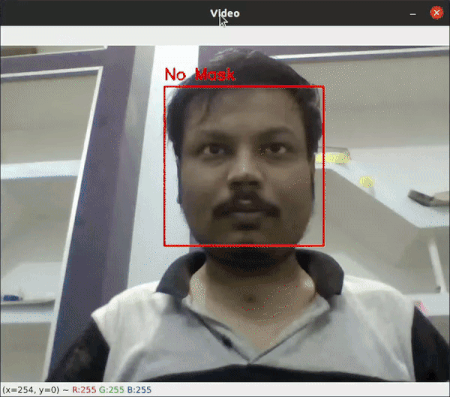The height and width of the screenshot is (397, 450).
Task: Click the purple door frame pillar
Action: click(x=100, y=200)
